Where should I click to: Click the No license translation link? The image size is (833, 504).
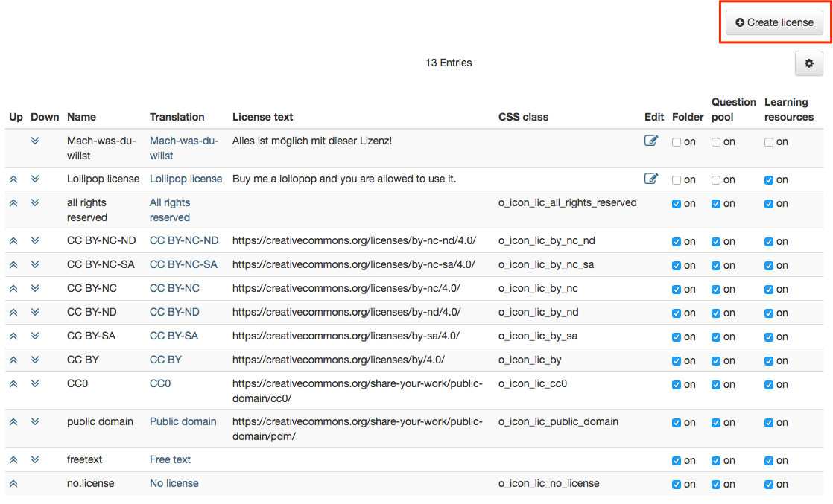pos(174,483)
